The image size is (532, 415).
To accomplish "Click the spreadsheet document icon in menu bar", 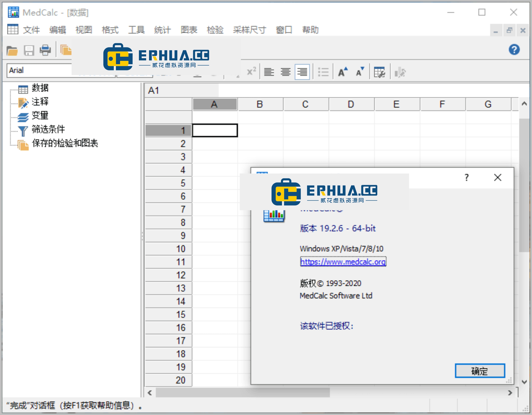I will coord(13,29).
